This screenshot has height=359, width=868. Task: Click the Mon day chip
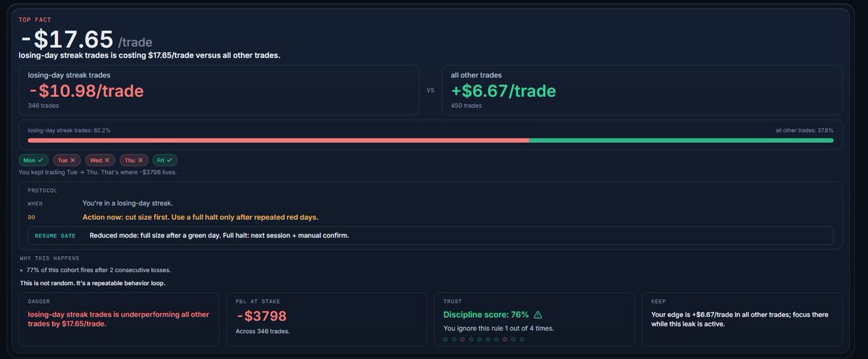[34, 161]
